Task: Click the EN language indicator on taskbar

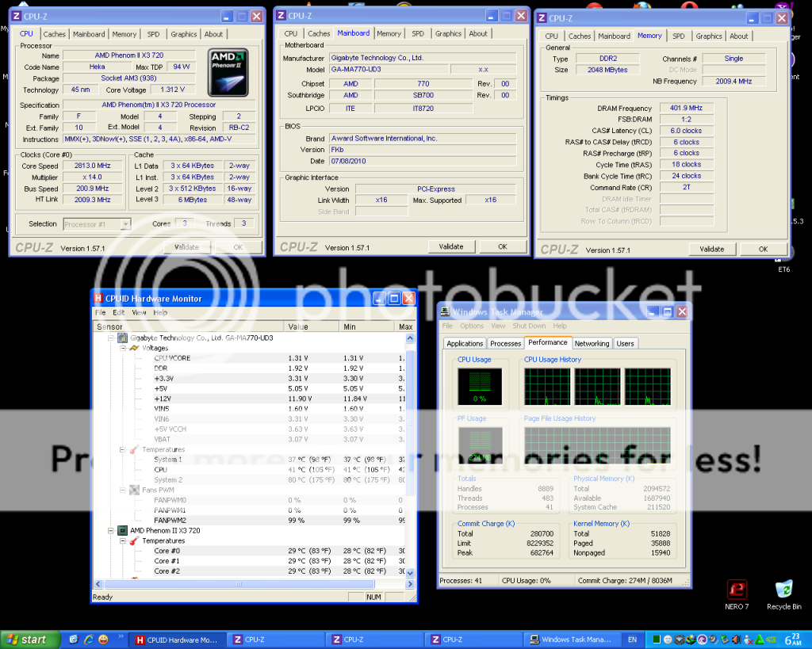Action: [x=632, y=639]
